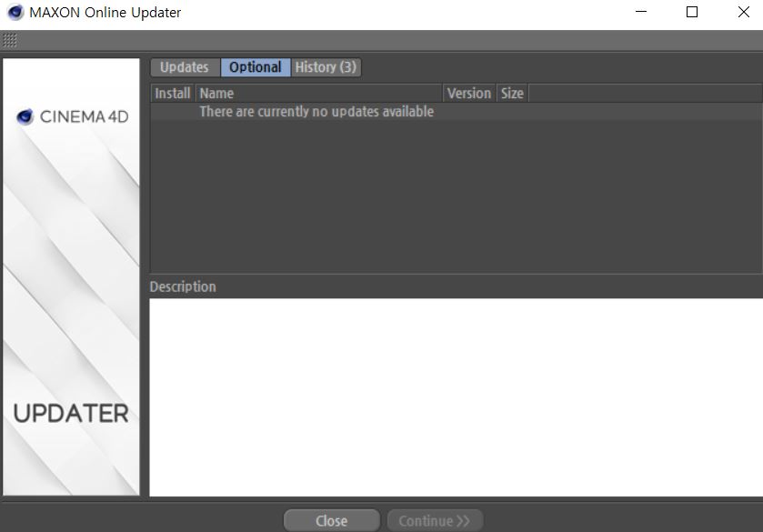Click the Size column header

coord(512,93)
